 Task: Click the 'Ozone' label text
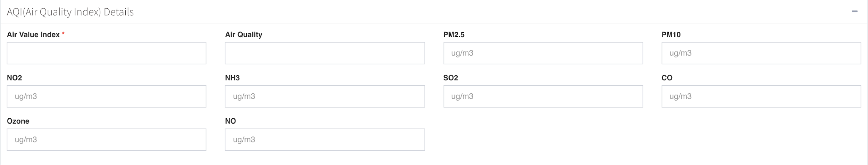pyautogui.click(x=18, y=121)
